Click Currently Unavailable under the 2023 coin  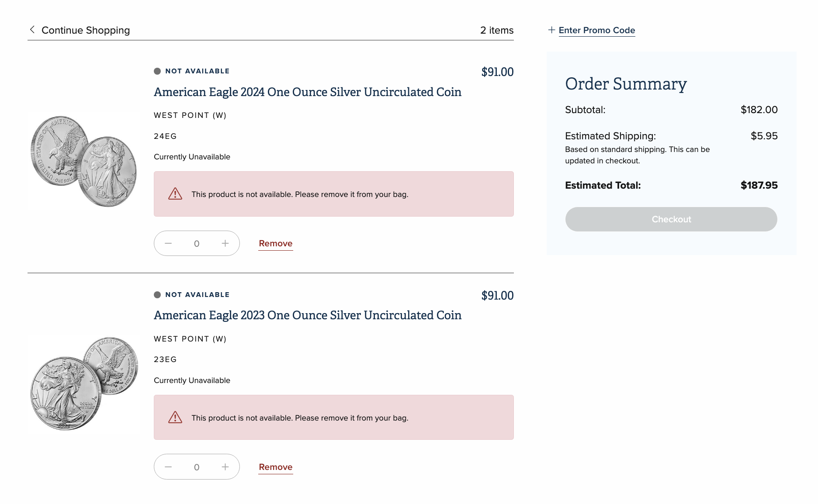coord(192,380)
